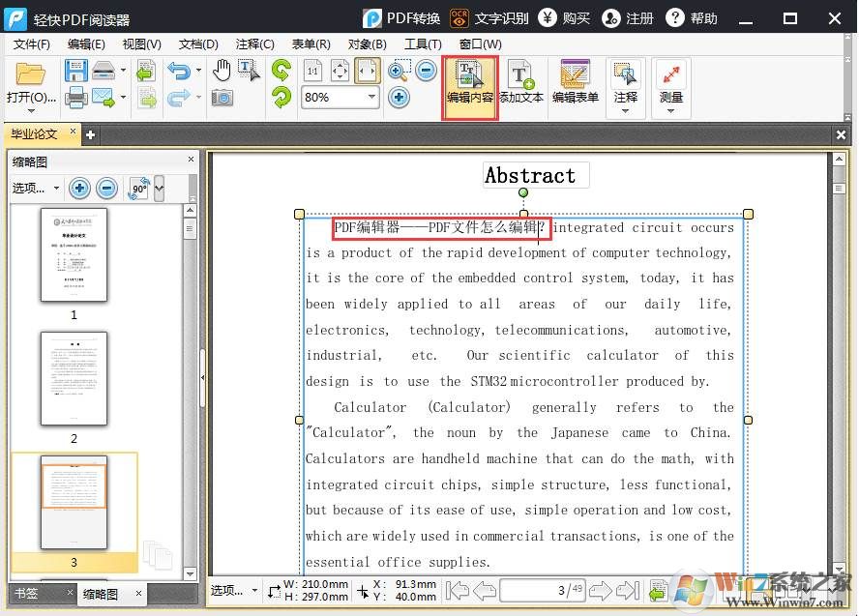Rotate thumbnails 90 degrees
The image size is (859, 616).
pyautogui.click(x=139, y=189)
